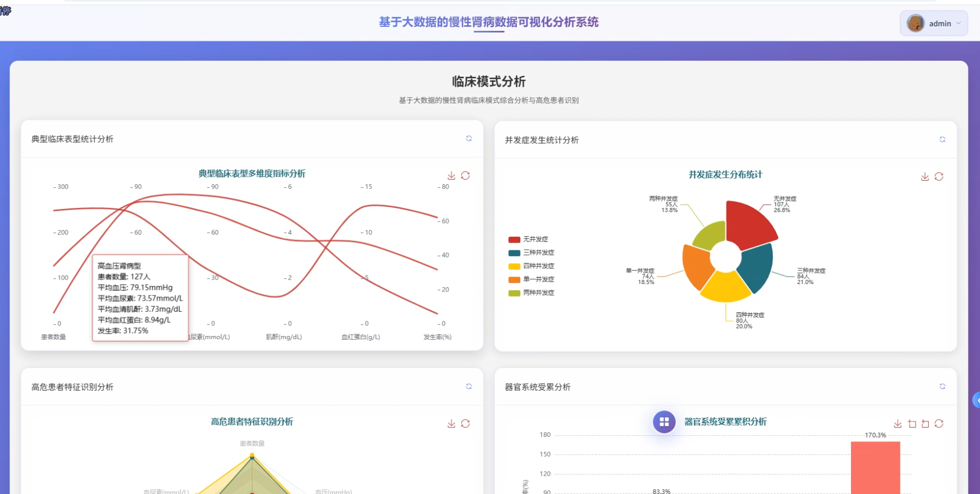Click the 83.3% bar value label
This screenshot has height=494, width=980.
pos(662,491)
